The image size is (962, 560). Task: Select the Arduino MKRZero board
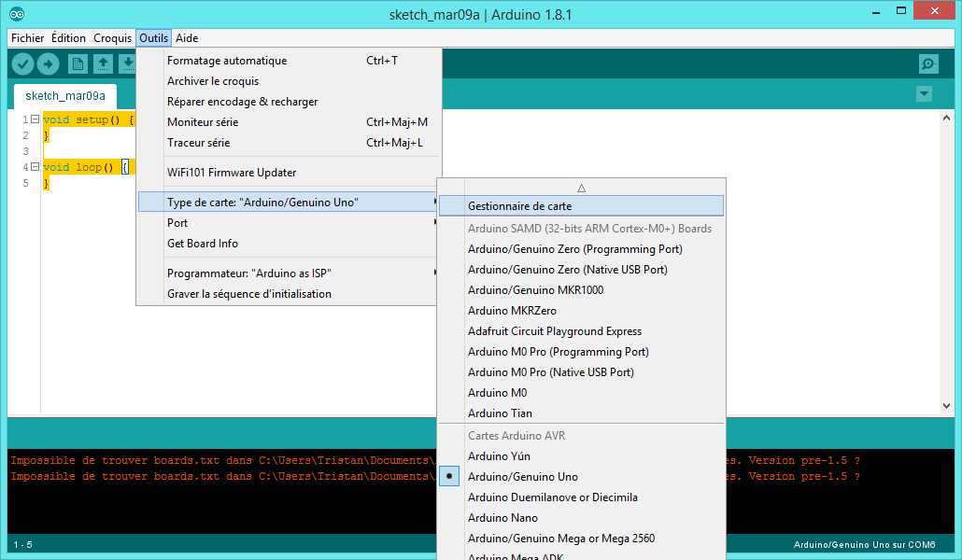(x=581, y=311)
